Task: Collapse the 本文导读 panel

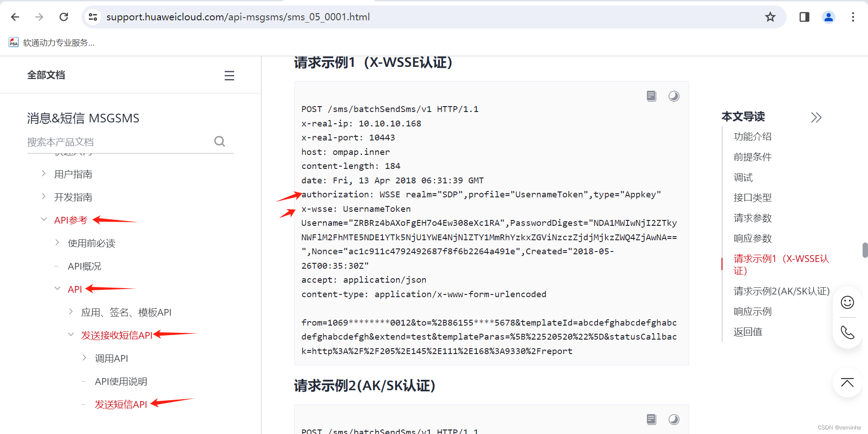Action: click(816, 117)
